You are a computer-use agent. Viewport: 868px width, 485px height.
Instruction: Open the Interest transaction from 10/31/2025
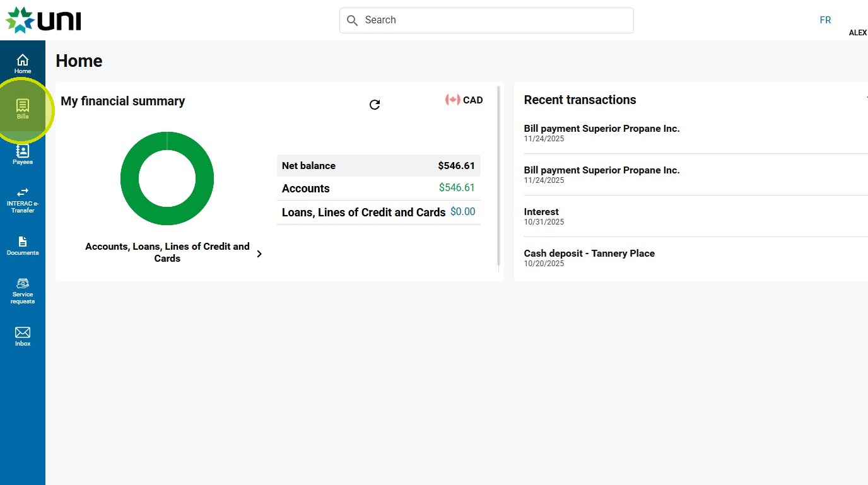point(541,216)
